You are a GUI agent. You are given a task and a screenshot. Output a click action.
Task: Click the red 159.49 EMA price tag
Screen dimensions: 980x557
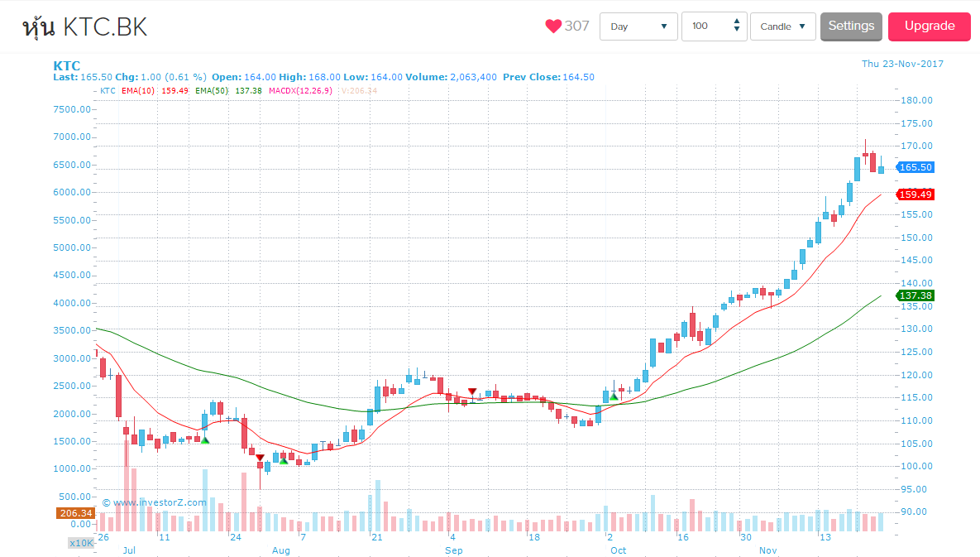point(915,194)
